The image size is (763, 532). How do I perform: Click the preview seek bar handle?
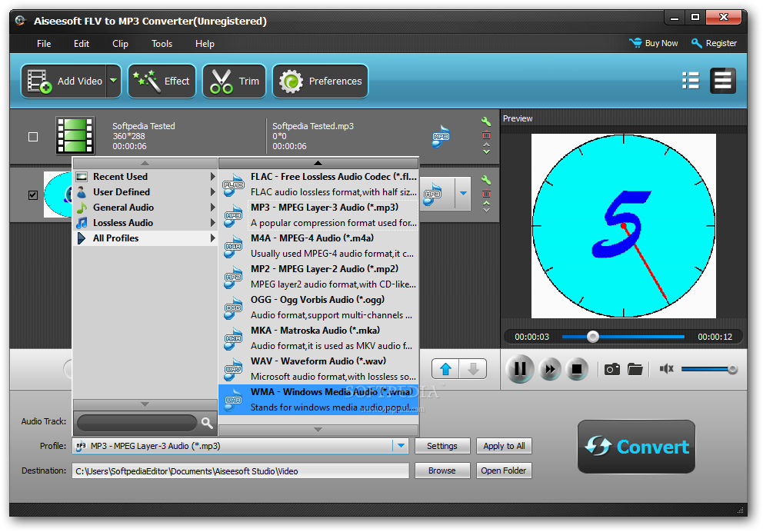click(593, 337)
